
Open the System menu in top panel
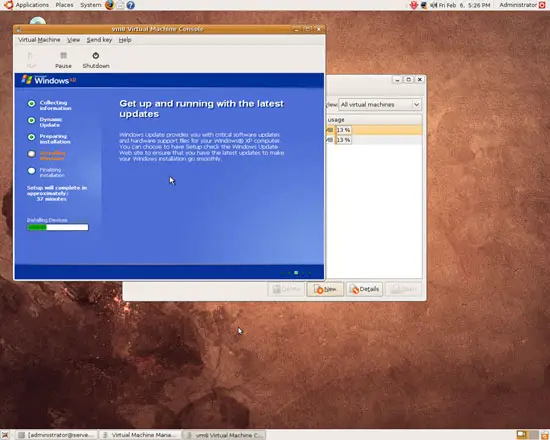[x=90, y=5]
